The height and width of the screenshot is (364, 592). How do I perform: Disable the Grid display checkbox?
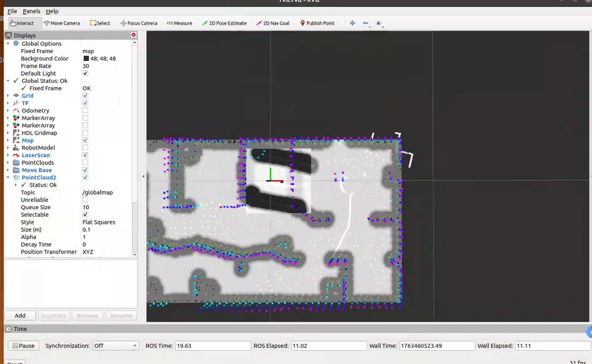(x=85, y=96)
